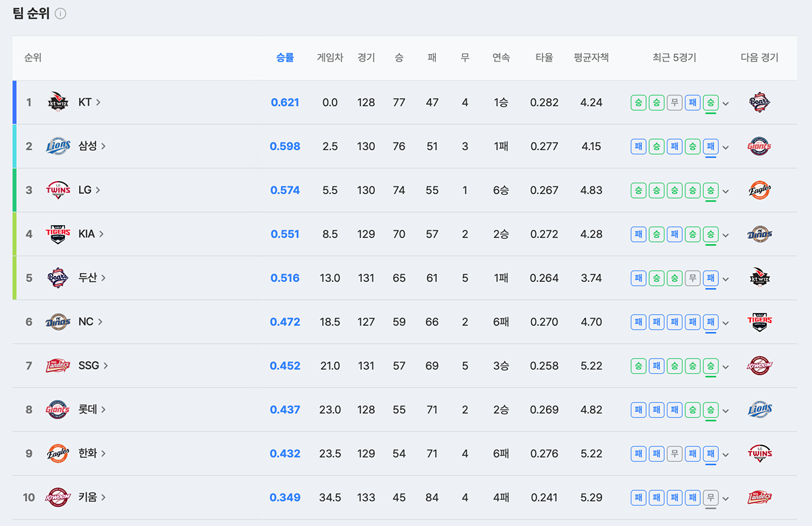The image size is (812, 526).
Task: Expand LG's recent 5 games chevron
Action: tap(725, 191)
